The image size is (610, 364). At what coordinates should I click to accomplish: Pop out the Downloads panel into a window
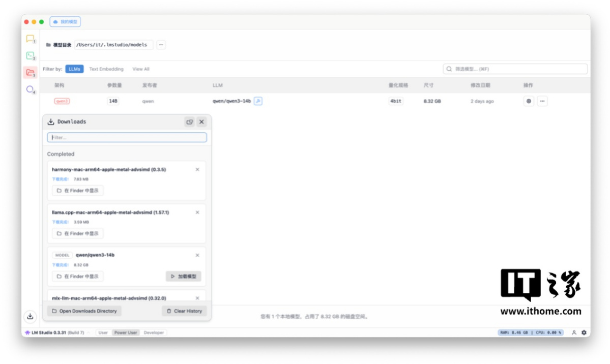[189, 122]
